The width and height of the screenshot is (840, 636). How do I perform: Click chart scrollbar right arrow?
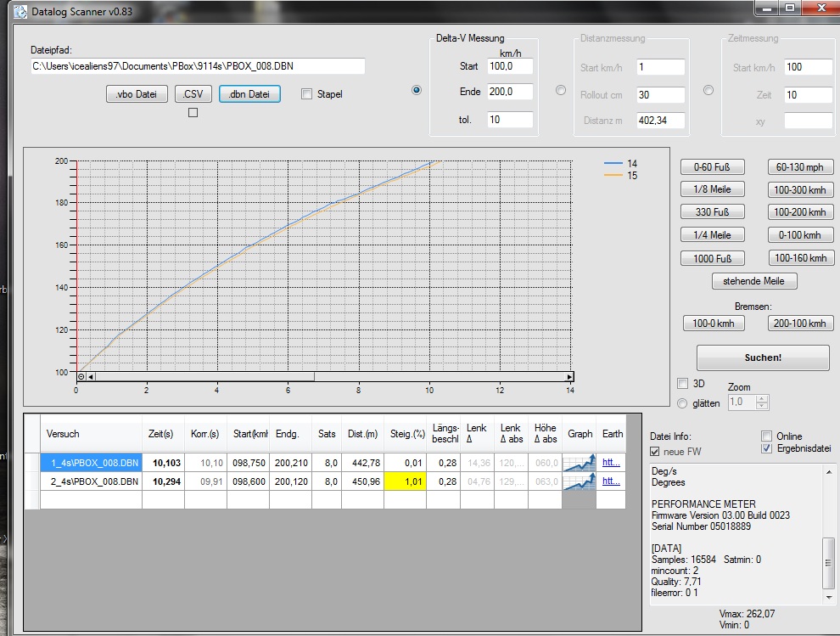pos(569,377)
